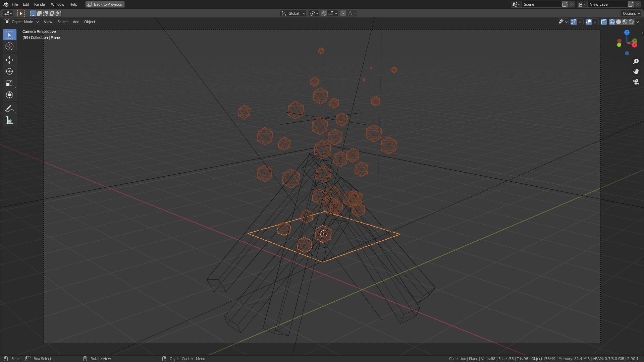Click the Back to Previous button
644x362 pixels.
pyautogui.click(x=105, y=4)
